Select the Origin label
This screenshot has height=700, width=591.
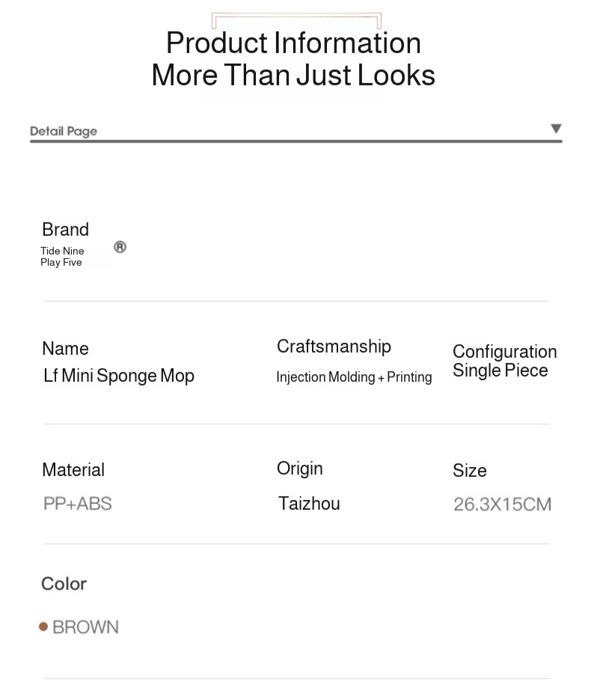click(x=299, y=468)
